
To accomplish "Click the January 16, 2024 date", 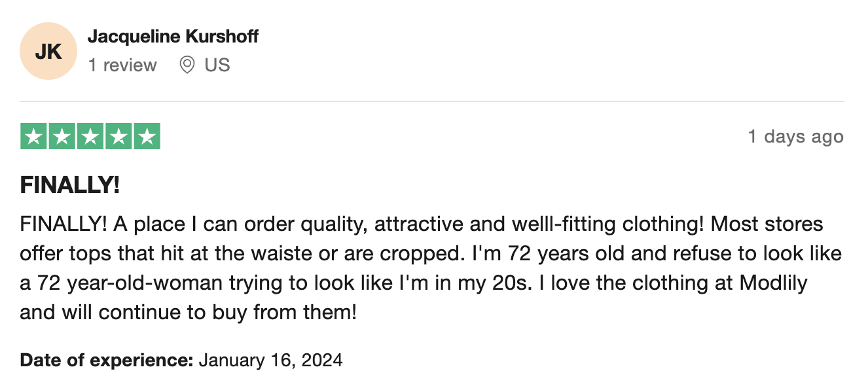I will click(x=270, y=360).
